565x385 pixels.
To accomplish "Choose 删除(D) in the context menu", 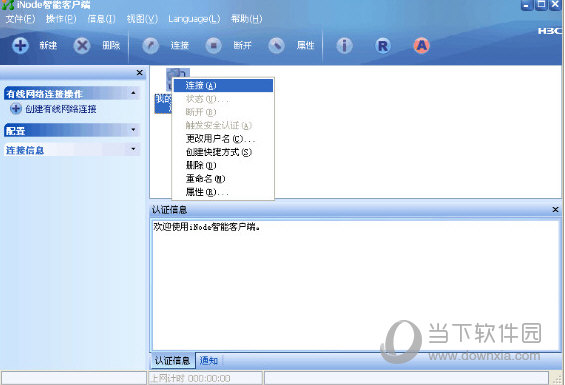I will coord(223,165).
